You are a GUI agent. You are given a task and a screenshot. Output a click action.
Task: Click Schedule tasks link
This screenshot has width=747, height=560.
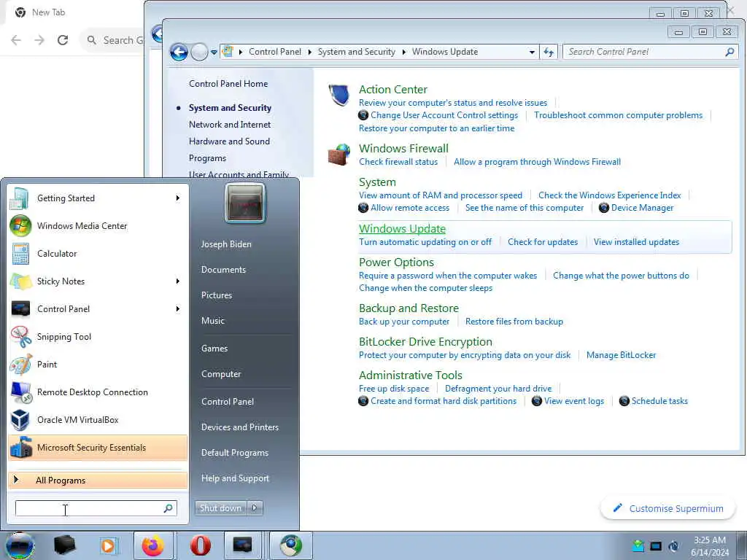click(659, 401)
